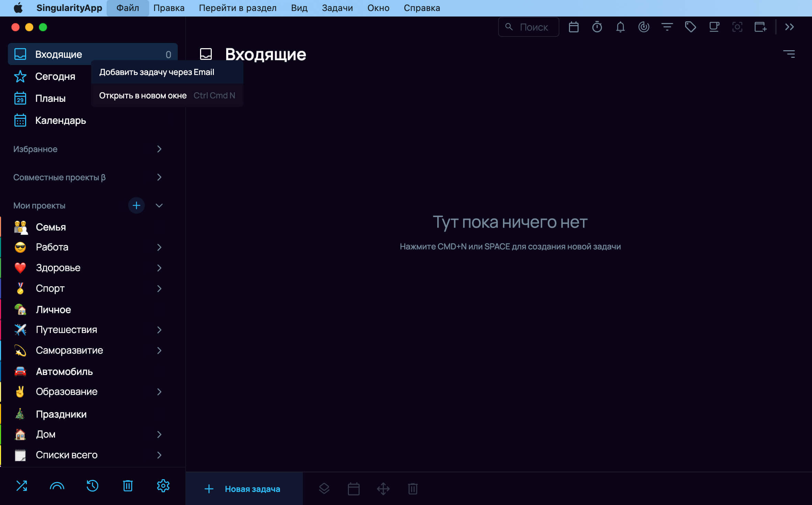
Task: Select Входящие in the sidebar
Action: (92, 54)
